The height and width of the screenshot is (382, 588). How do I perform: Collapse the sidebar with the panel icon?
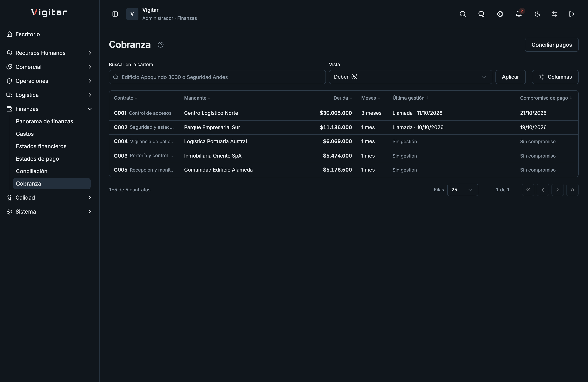coord(115,14)
